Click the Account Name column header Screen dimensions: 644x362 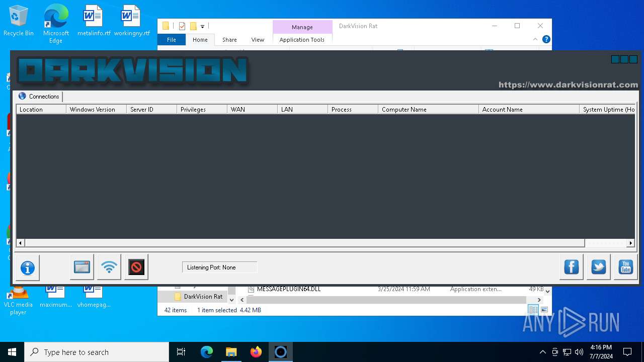[x=529, y=109]
